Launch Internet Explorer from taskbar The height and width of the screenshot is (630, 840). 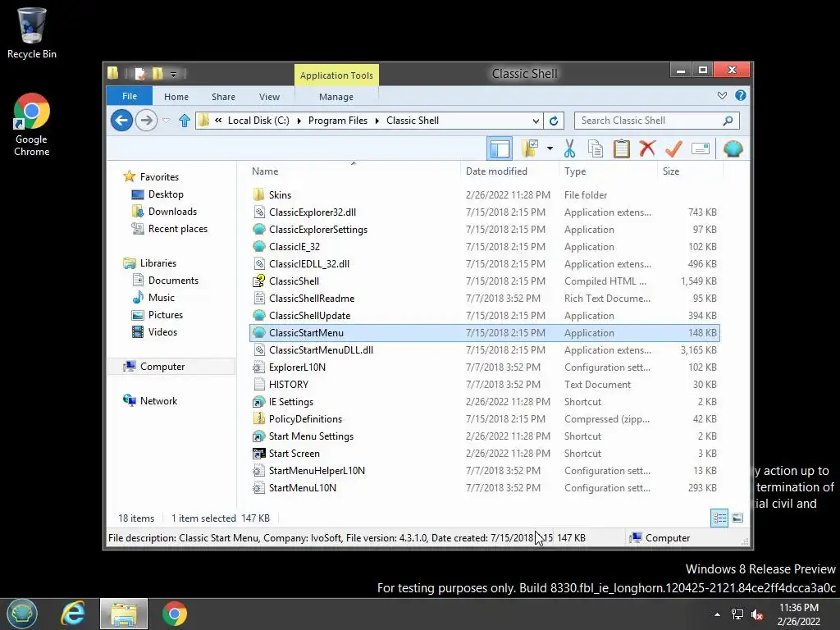click(x=73, y=614)
